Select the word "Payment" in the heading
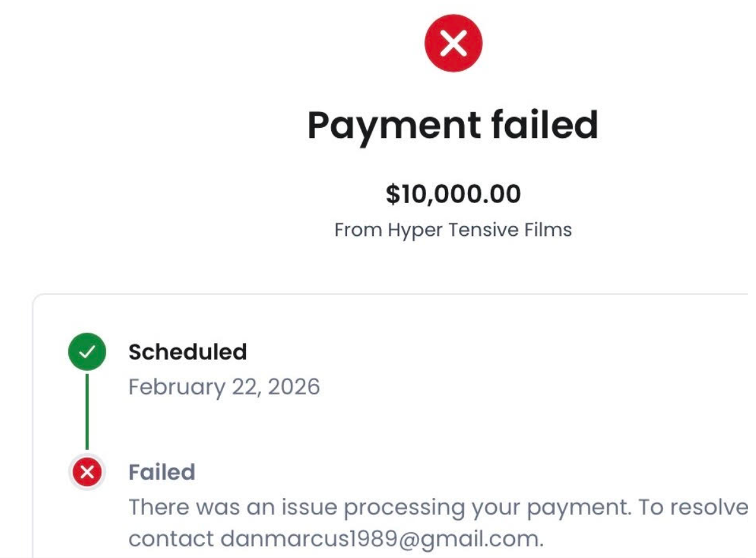The height and width of the screenshot is (558, 756). point(394,127)
